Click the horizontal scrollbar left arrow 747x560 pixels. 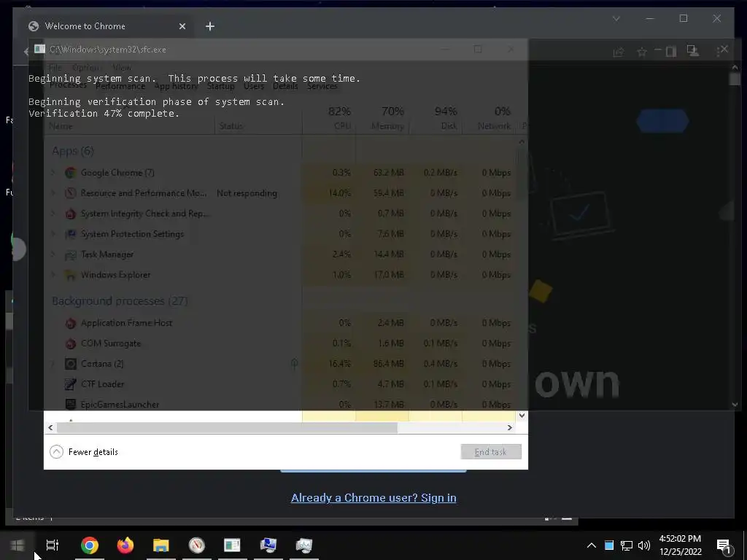pos(50,427)
